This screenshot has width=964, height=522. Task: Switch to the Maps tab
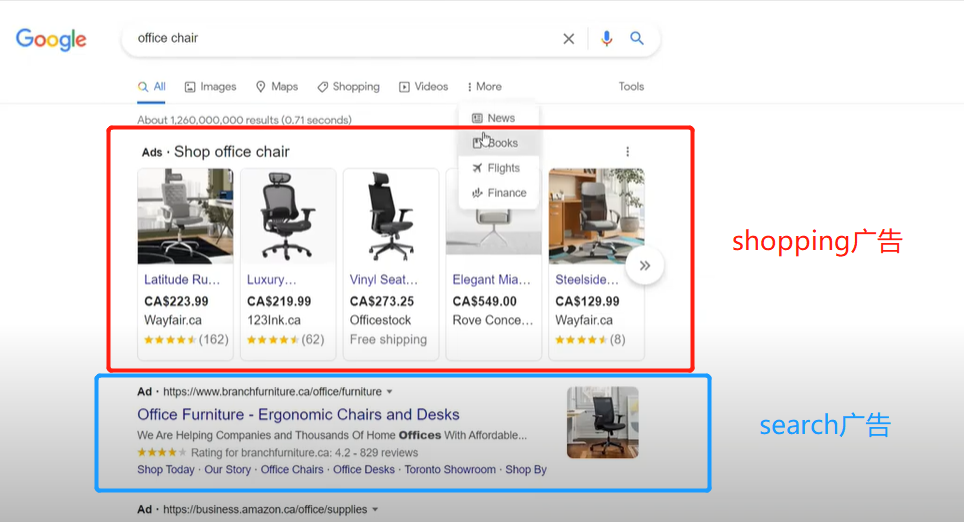click(x=277, y=87)
